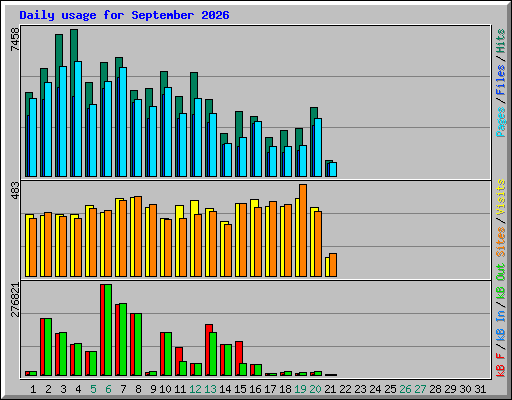The width and height of the screenshot is (512, 400).
Task: Click the tallest orange Sites bar on day 19
Action: point(303,230)
